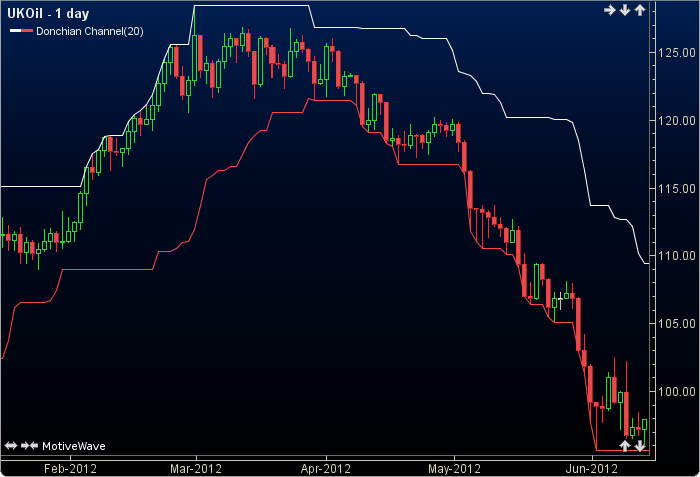Click the May-2012 time axis label
Screen dimensions: 700x477
tap(454, 469)
